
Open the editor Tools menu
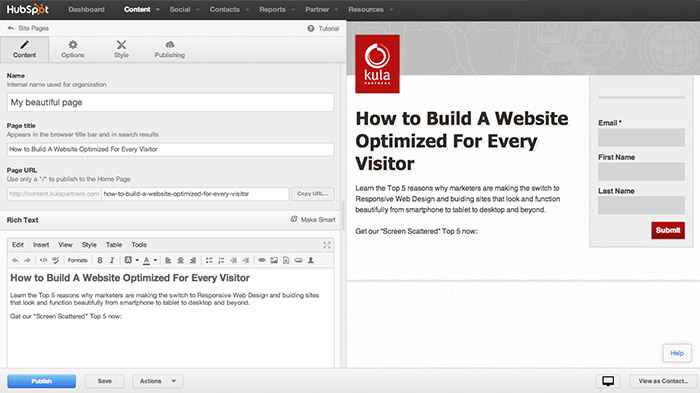click(139, 245)
